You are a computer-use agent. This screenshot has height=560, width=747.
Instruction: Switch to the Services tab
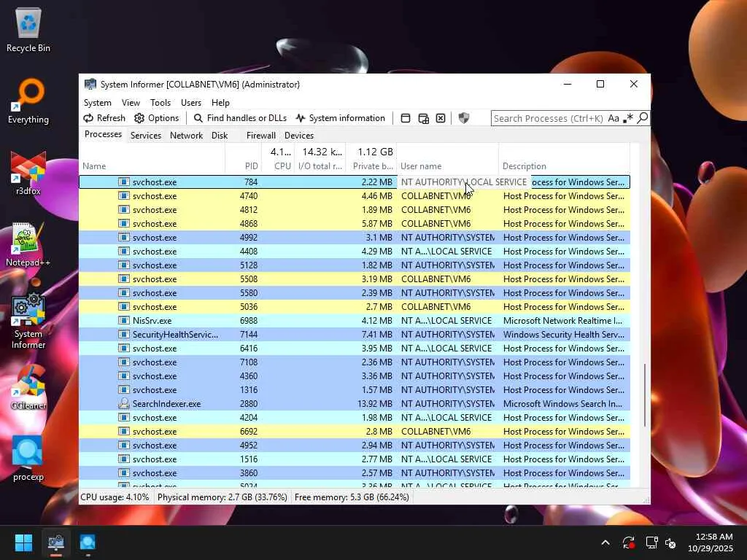point(146,136)
